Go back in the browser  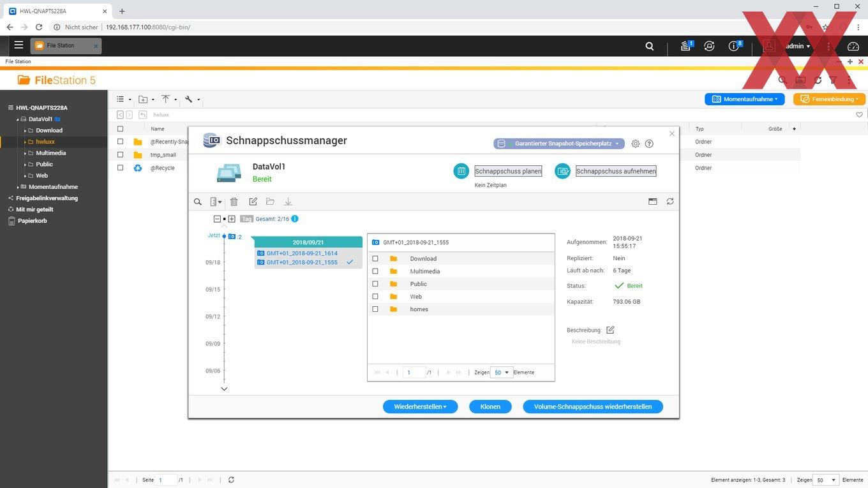(10, 27)
